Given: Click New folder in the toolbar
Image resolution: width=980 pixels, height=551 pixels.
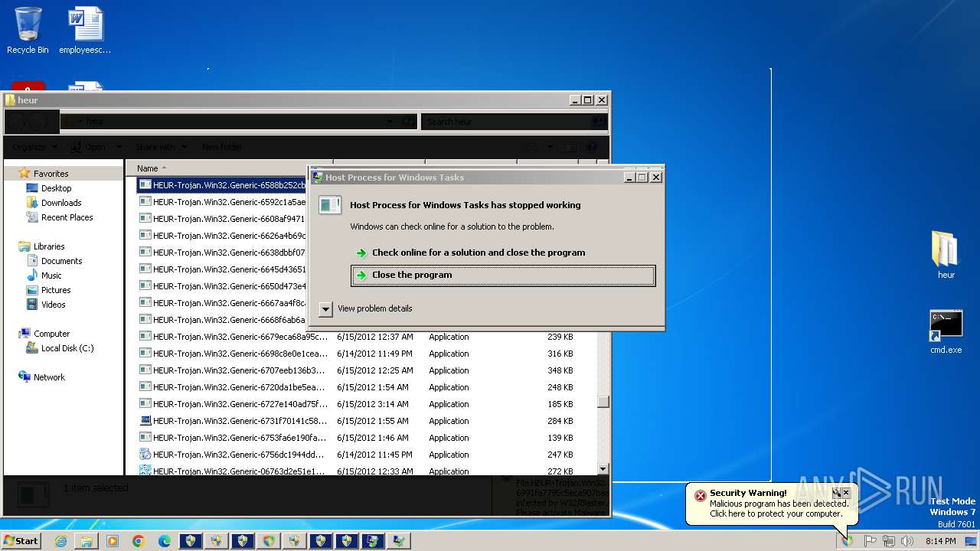Looking at the screenshot, I should click(222, 147).
